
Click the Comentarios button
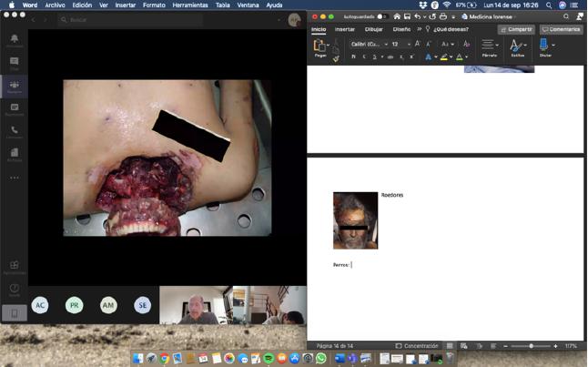coord(561,29)
